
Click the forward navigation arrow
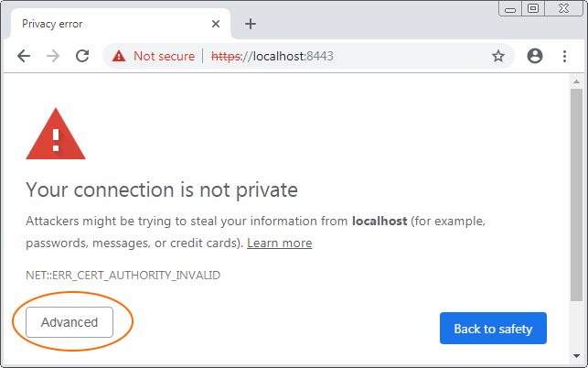coord(53,57)
